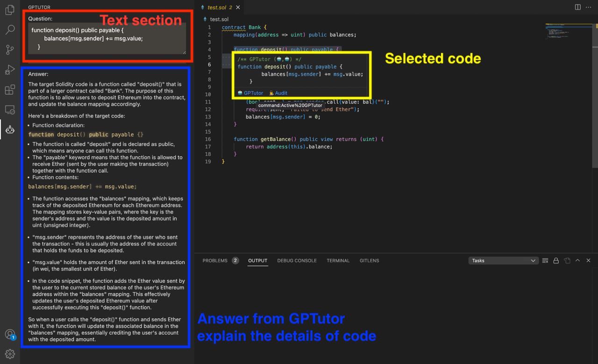Open the Tasks output channel dropdown

[503, 260]
